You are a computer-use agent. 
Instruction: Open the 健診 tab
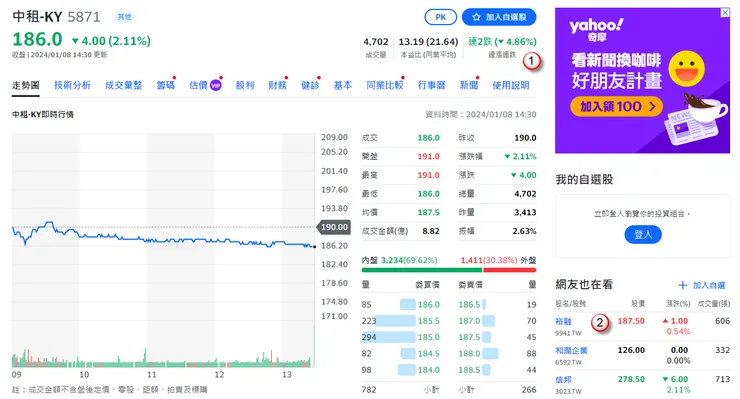[310, 85]
